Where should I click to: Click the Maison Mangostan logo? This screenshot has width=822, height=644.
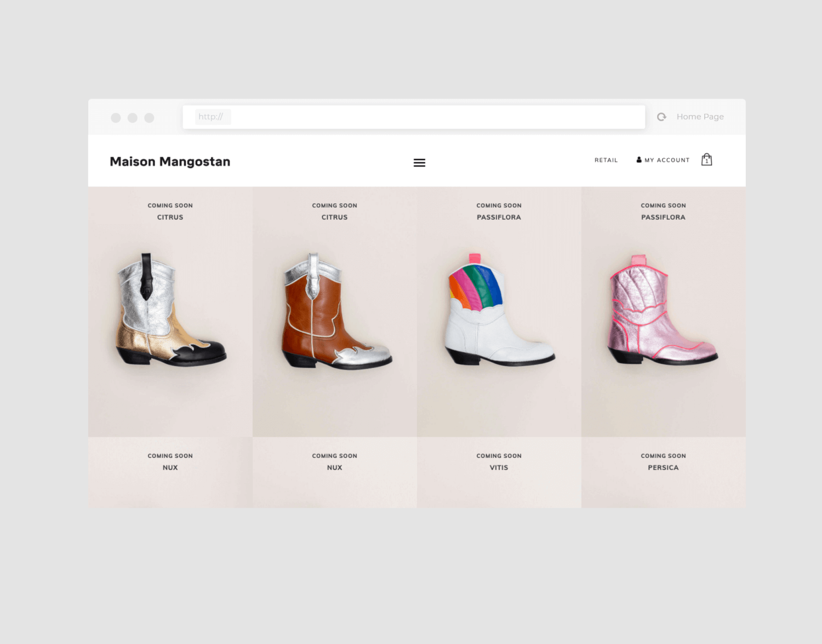pyautogui.click(x=170, y=162)
